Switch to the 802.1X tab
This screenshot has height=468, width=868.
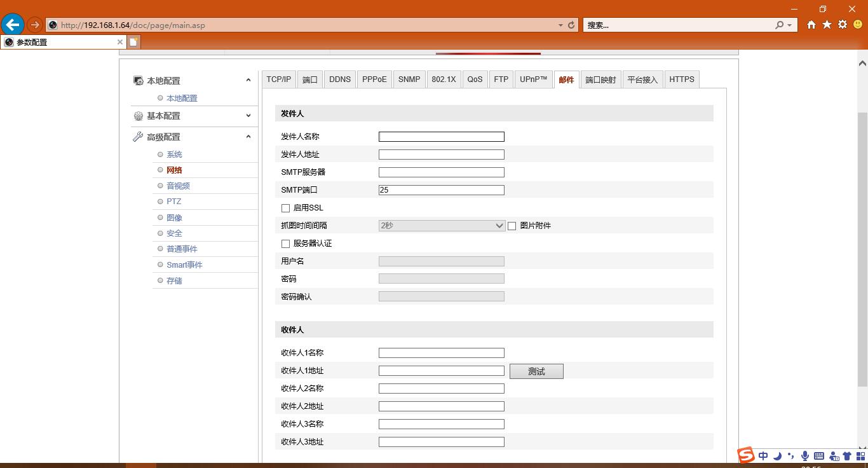[x=444, y=79]
